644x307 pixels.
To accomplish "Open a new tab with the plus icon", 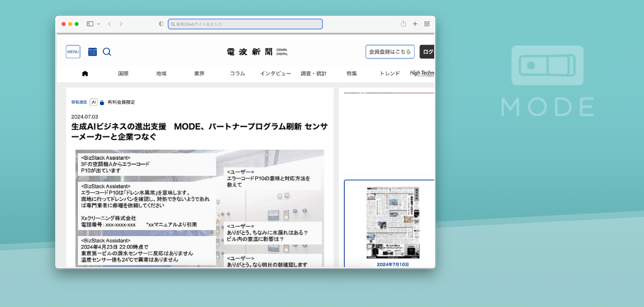I will point(415,24).
